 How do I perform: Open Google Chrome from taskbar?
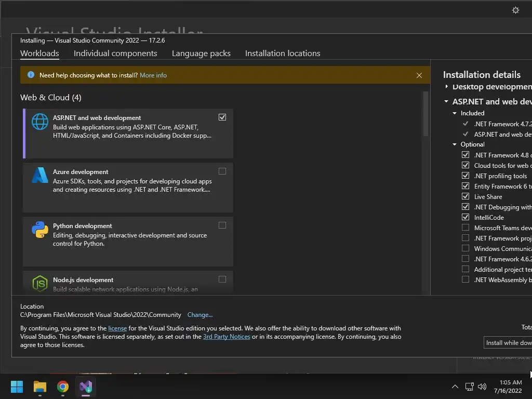click(x=63, y=387)
